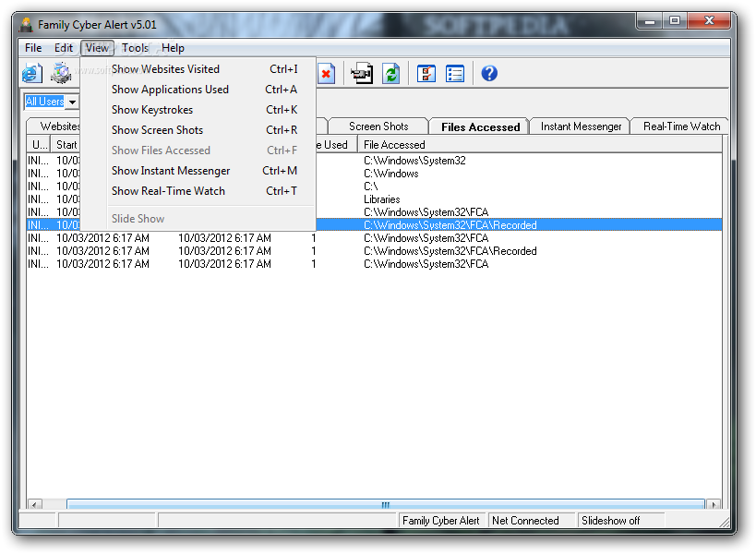Sort by the Start column header
The width and height of the screenshot is (756, 554).
point(66,145)
